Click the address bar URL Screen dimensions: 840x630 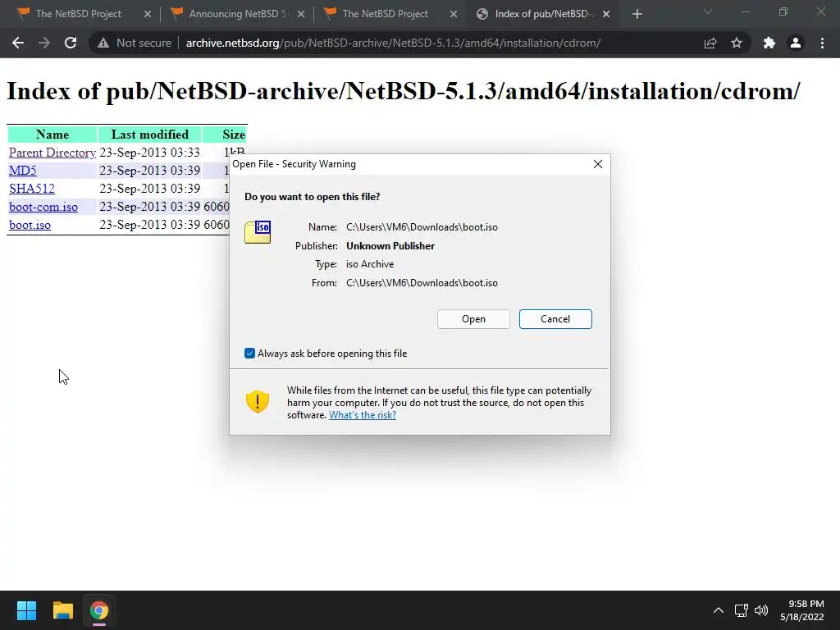[393, 43]
